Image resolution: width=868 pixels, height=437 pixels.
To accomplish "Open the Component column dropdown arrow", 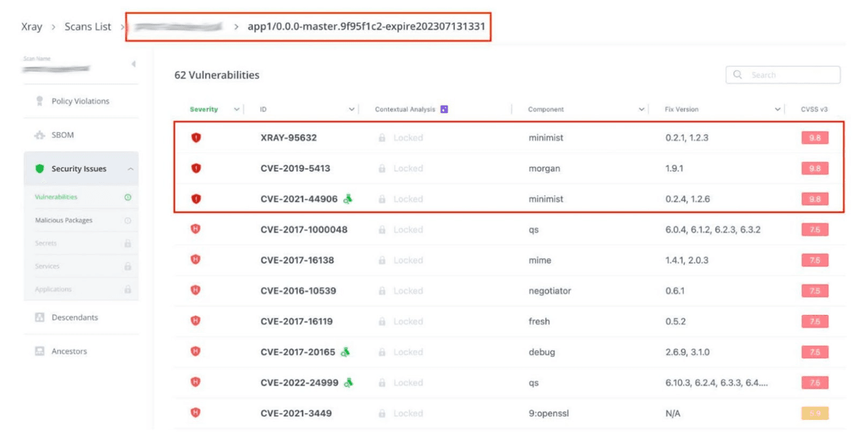I will [641, 110].
